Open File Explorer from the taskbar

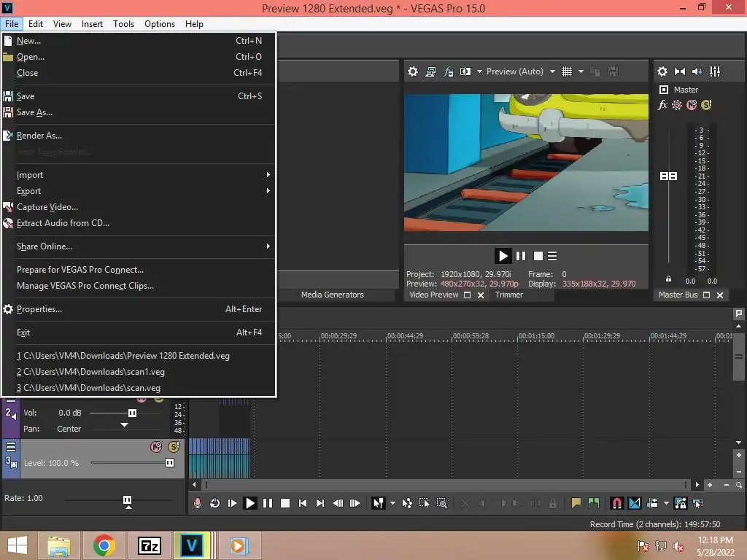59,545
